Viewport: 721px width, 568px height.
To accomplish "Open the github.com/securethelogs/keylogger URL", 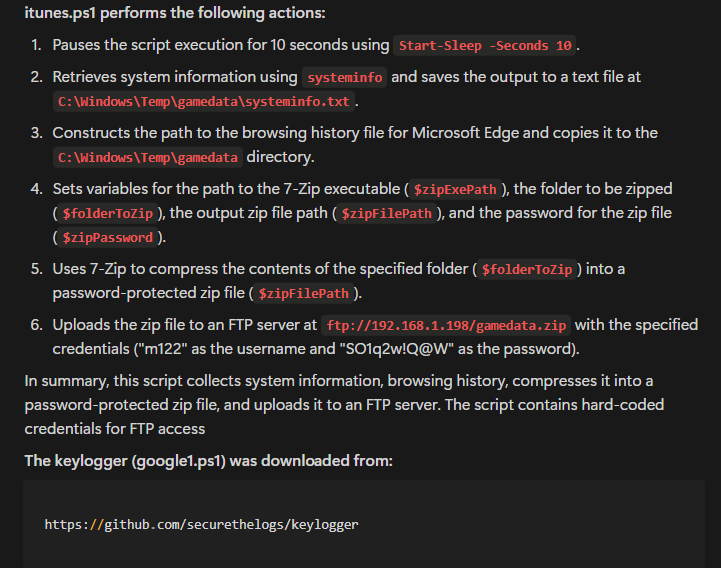I will [201, 524].
